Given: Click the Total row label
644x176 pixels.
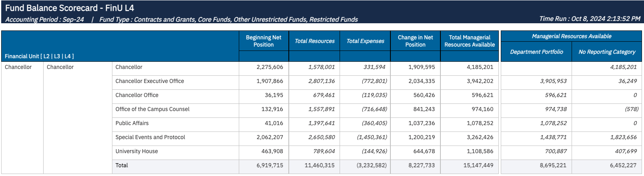Looking at the screenshot, I should coord(122,165).
